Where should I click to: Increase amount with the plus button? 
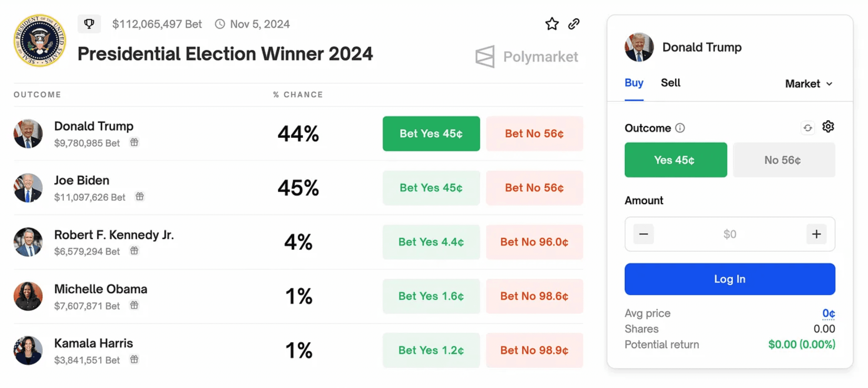[x=816, y=233]
